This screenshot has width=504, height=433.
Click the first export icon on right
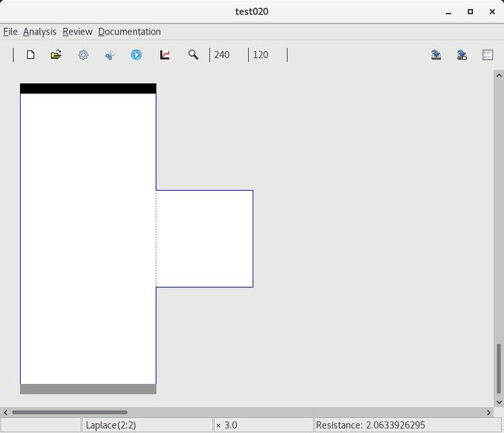436,55
